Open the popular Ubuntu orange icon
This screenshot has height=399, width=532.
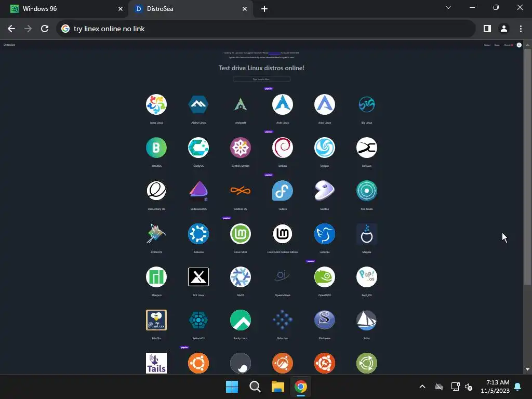coord(198,363)
